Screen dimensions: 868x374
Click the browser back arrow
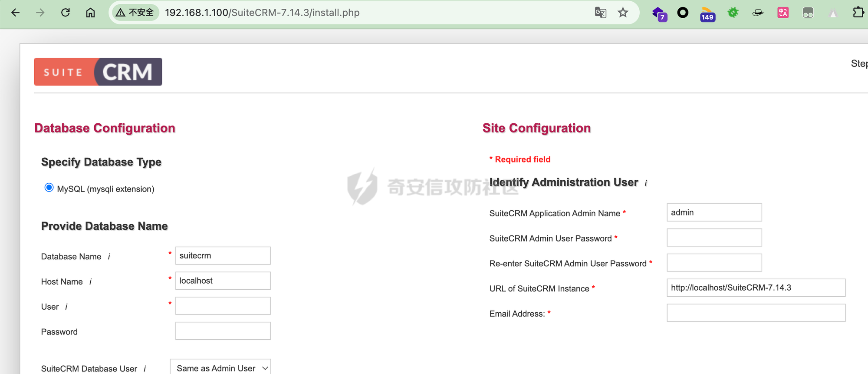click(x=16, y=13)
